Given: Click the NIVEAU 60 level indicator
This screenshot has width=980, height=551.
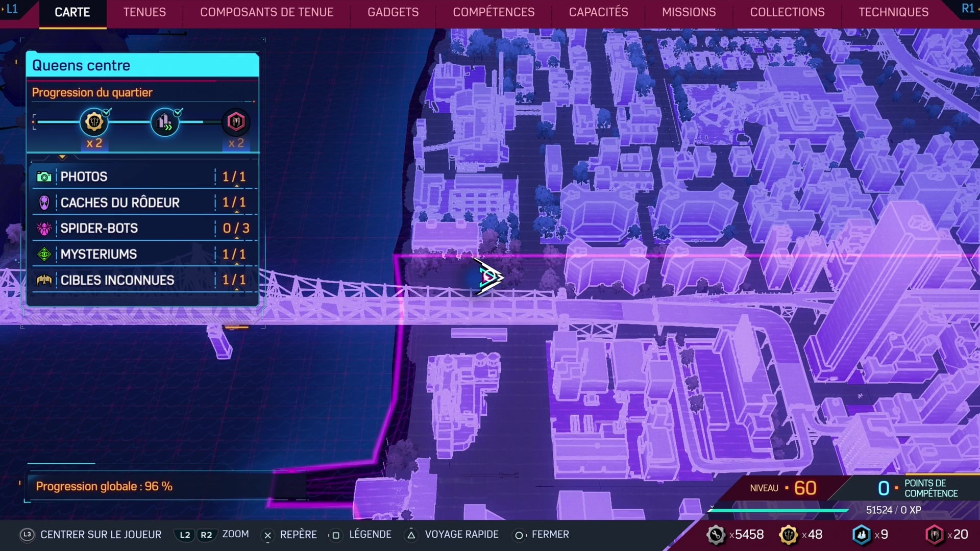Looking at the screenshot, I should tap(783, 488).
